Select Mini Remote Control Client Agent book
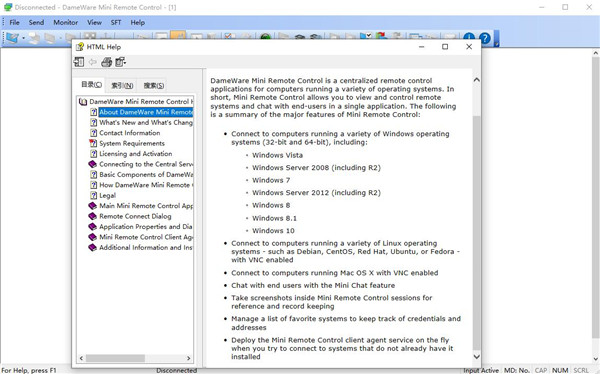Image resolution: width=600 pixels, height=374 pixels. click(x=146, y=237)
